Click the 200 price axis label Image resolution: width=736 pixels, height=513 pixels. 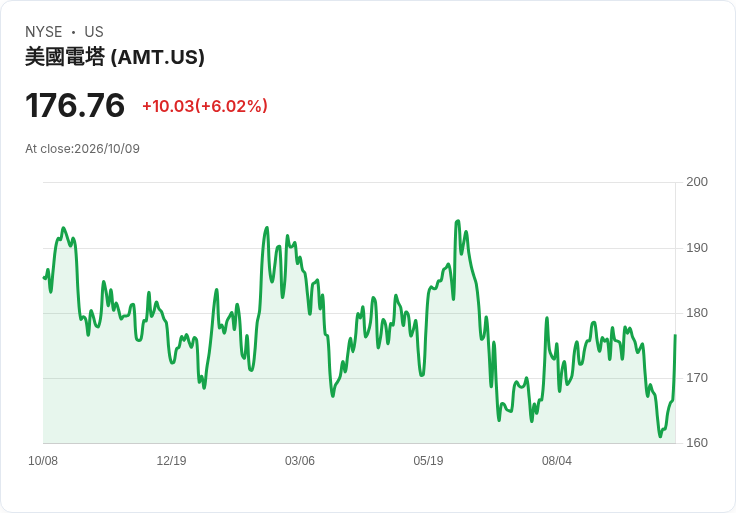[697, 182]
